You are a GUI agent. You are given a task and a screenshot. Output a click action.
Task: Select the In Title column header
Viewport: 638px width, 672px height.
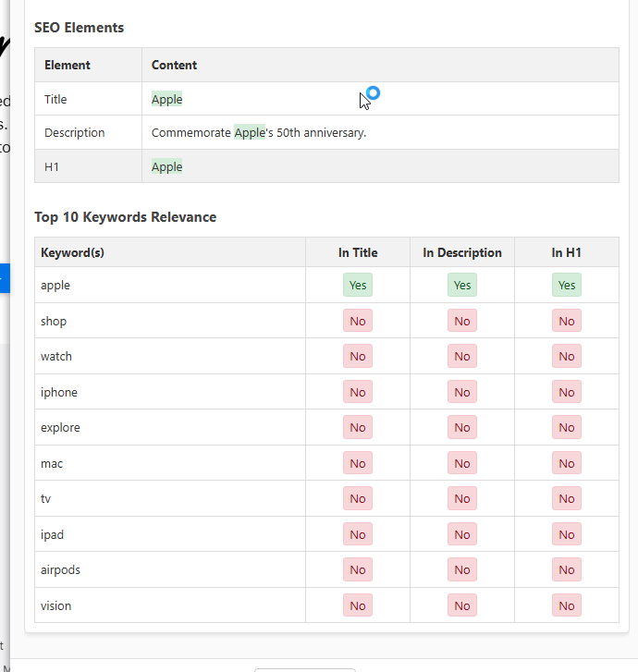pos(358,252)
